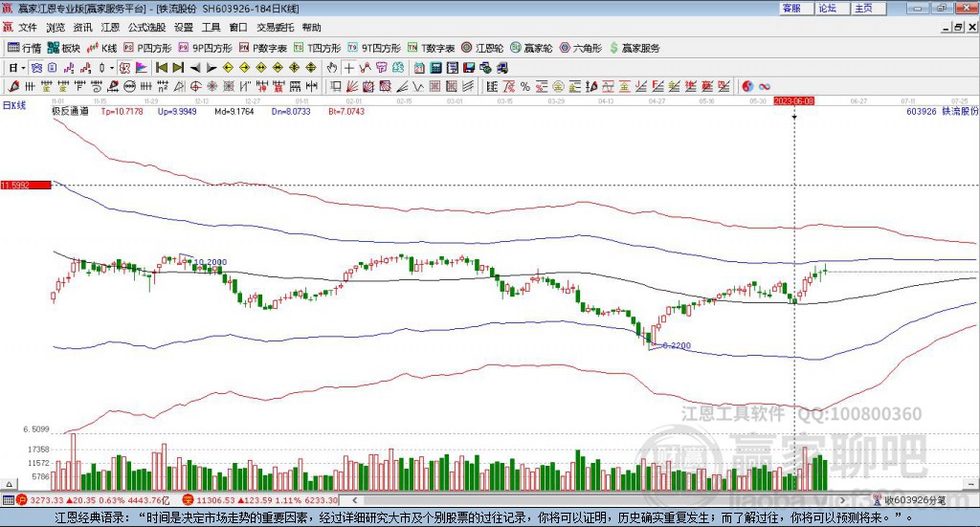Open the P四方形 tool
980x527 pixels.
(147, 48)
